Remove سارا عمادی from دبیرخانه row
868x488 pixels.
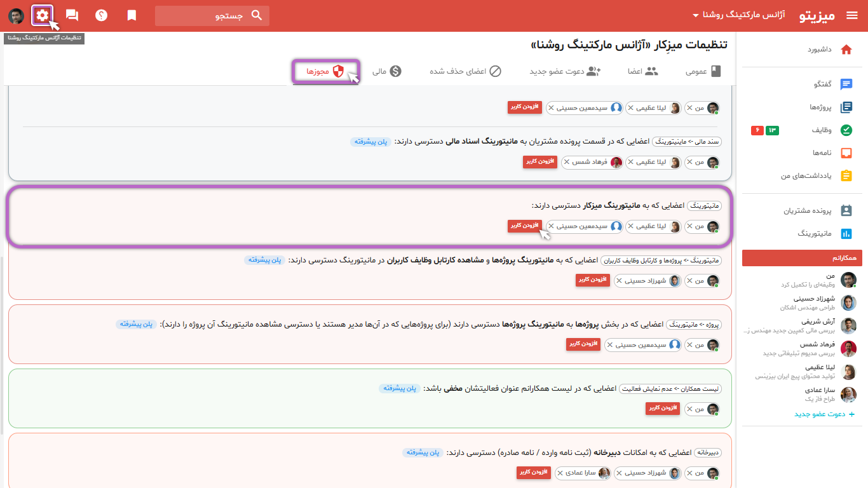(x=560, y=473)
